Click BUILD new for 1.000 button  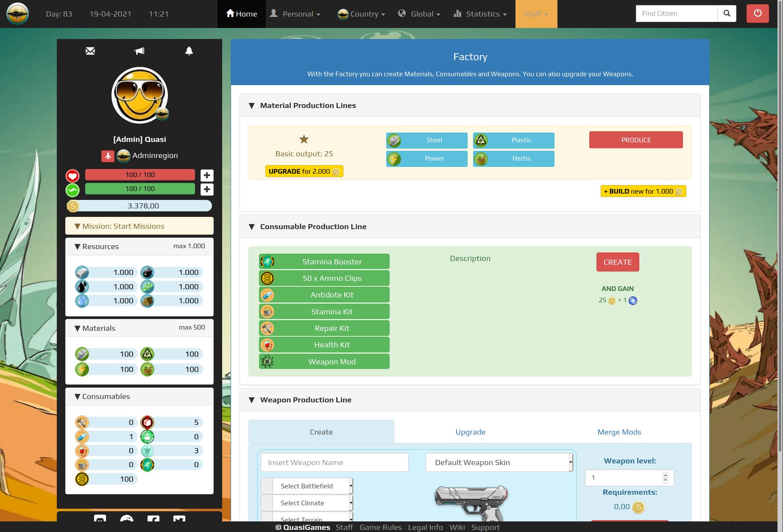tap(643, 191)
